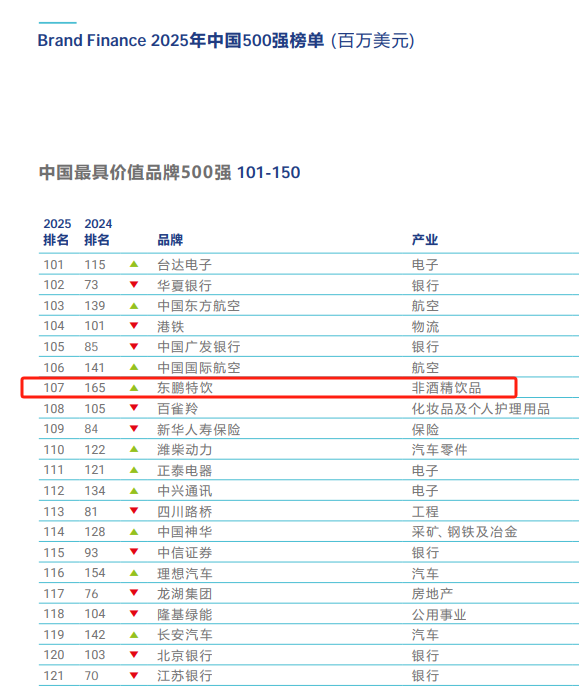Screen dimensions: 579x689
Task: Click the industry cell 物流
Action: [425, 326]
